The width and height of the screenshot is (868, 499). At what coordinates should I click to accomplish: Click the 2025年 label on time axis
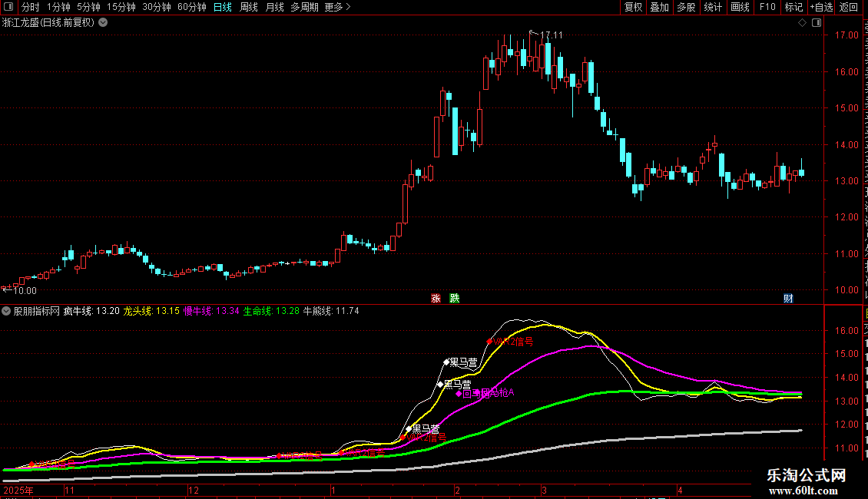point(18,490)
